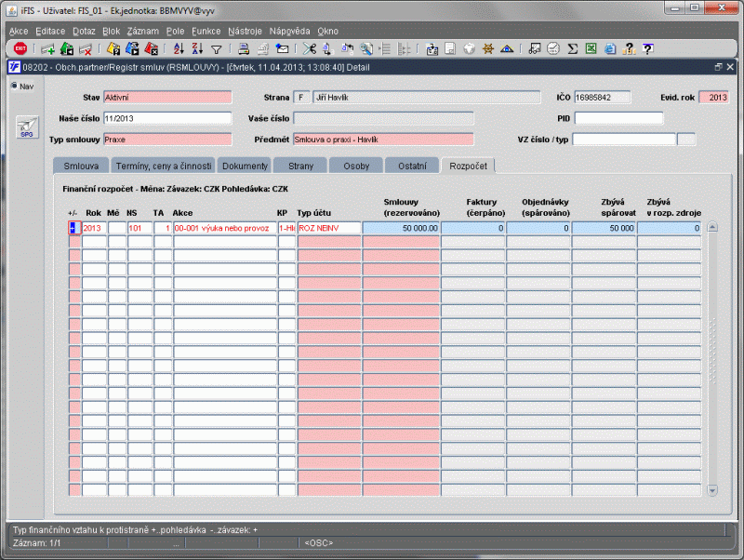Click the Strana name field Jiří Havlík
744x560 pixels.
(427, 98)
